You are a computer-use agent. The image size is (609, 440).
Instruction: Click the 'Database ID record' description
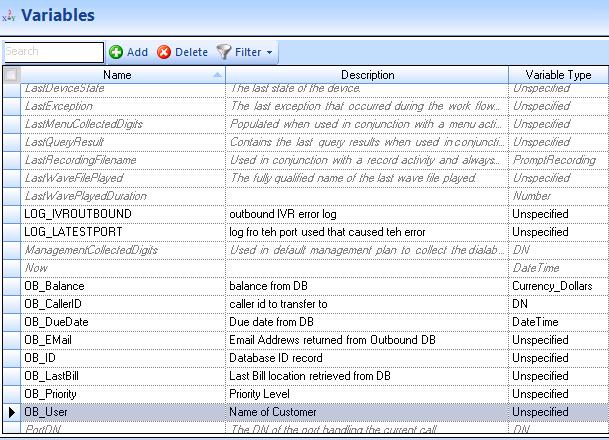[276, 358]
